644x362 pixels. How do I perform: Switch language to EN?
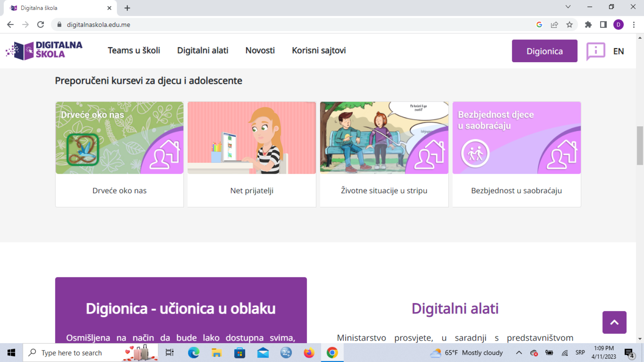[x=619, y=51]
